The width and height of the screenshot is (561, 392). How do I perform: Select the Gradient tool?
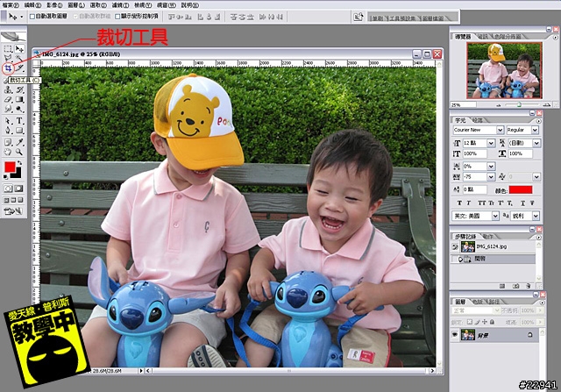coord(19,99)
